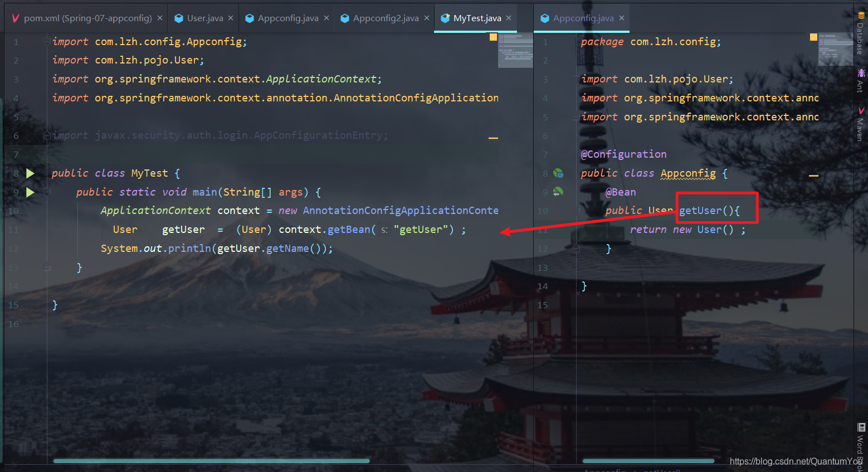Viewport: 868px width, 472px height.
Task: Open the Word Book tool window
Action: pyautogui.click(x=861, y=446)
